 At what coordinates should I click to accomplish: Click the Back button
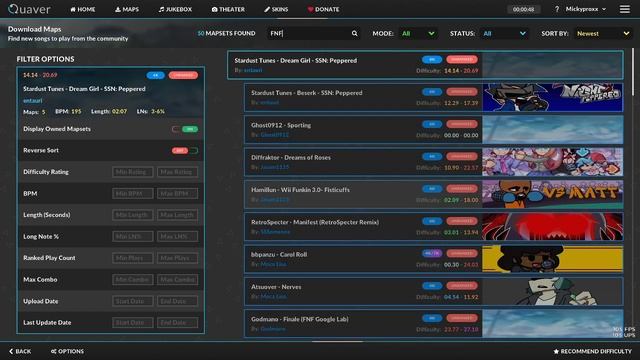point(20,351)
